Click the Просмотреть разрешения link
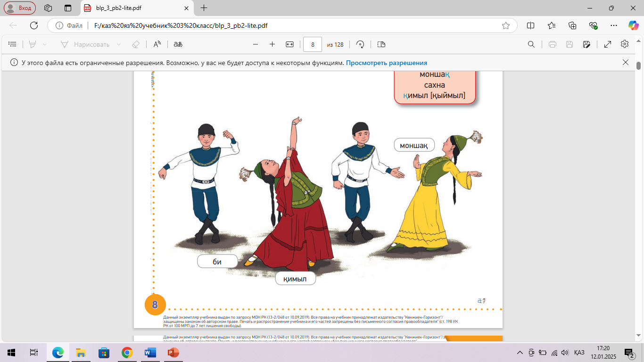The image size is (644, 362). point(386,63)
